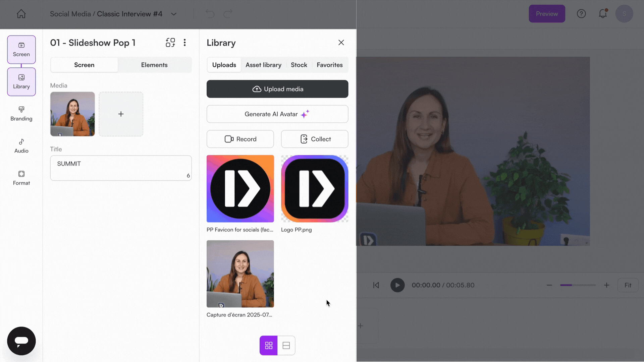Screen dimensions: 644x362
Task: Open the chat support bubble
Action: [x=21, y=341]
